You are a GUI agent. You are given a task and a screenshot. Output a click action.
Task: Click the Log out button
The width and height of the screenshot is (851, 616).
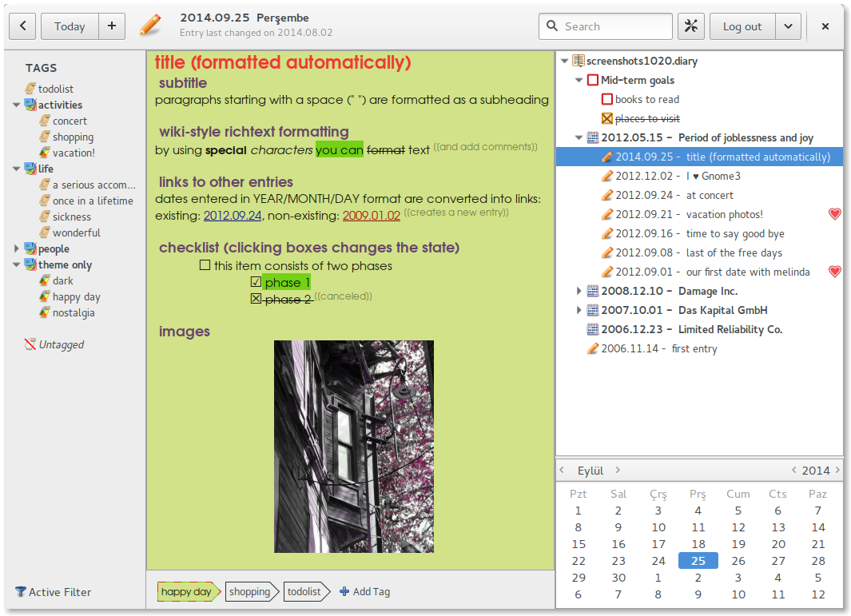(742, 26)
